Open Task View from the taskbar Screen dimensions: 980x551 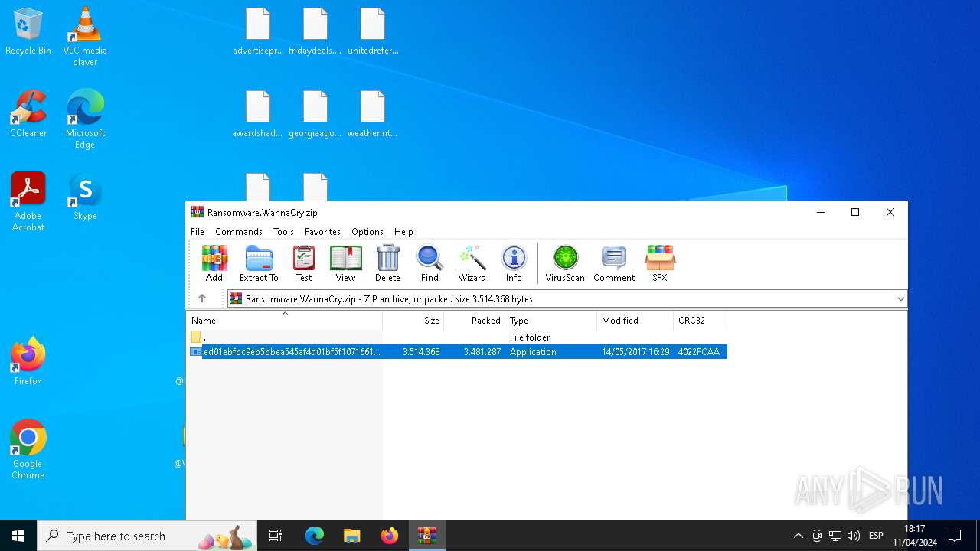(x=276, y=536)
